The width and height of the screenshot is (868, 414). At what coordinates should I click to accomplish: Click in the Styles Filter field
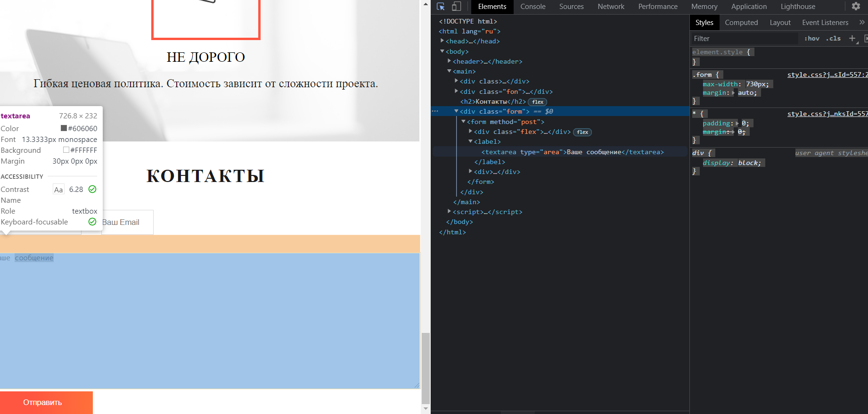[x=745, y=39]
